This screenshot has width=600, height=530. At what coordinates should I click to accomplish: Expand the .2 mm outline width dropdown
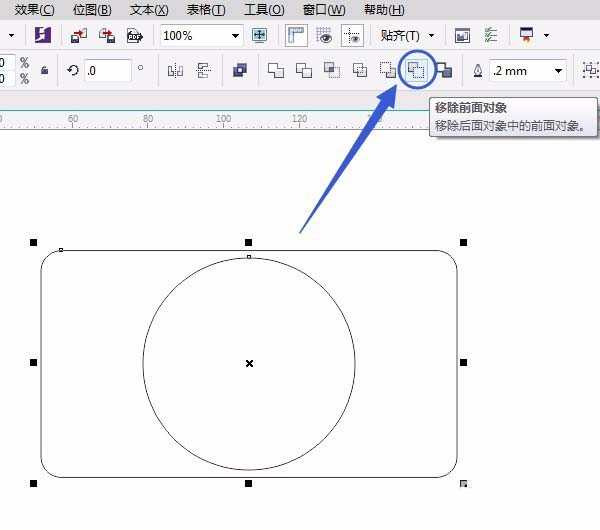(558, 71)
